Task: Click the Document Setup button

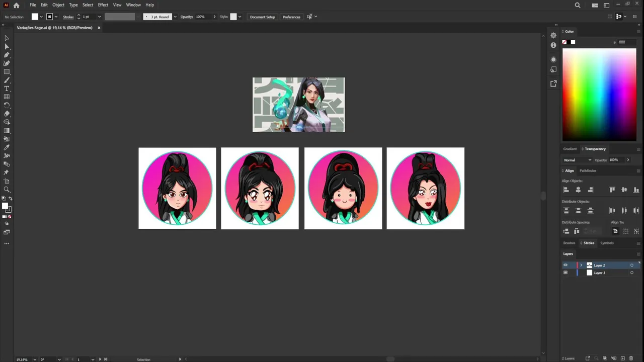Action: (x=262, y=17)
